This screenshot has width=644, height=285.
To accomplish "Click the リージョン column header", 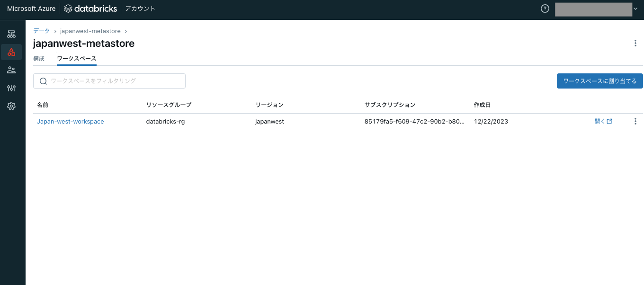I will coord(269,105).
